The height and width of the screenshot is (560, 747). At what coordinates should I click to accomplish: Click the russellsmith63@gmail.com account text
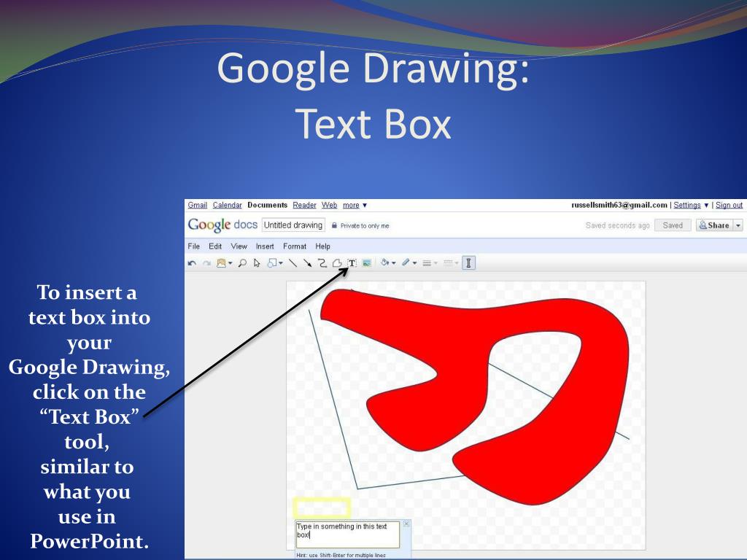[x=619, y=205]
